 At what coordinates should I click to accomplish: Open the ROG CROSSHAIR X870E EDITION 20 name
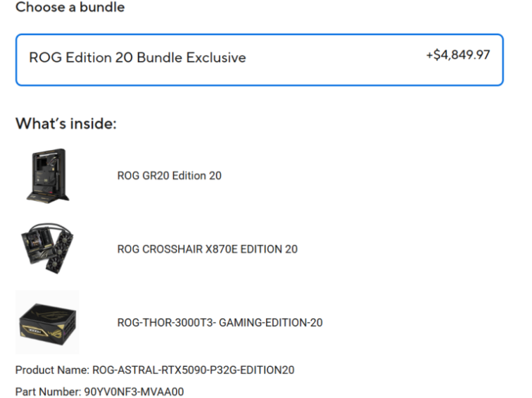pyautogui.click(x=208, y=249)
